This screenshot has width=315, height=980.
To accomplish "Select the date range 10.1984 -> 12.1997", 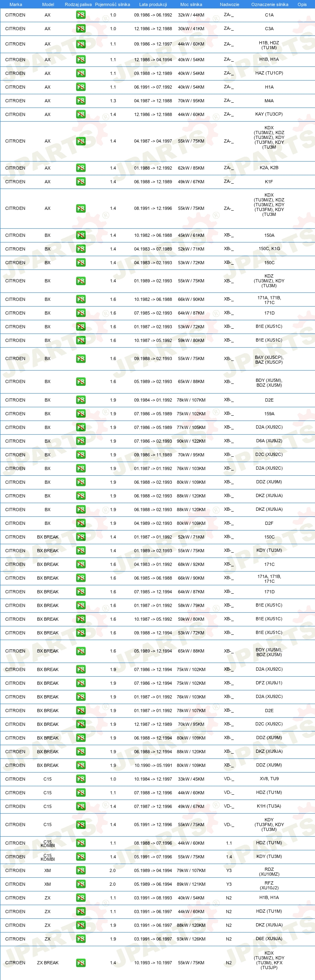I will click(x=153, y=779).
